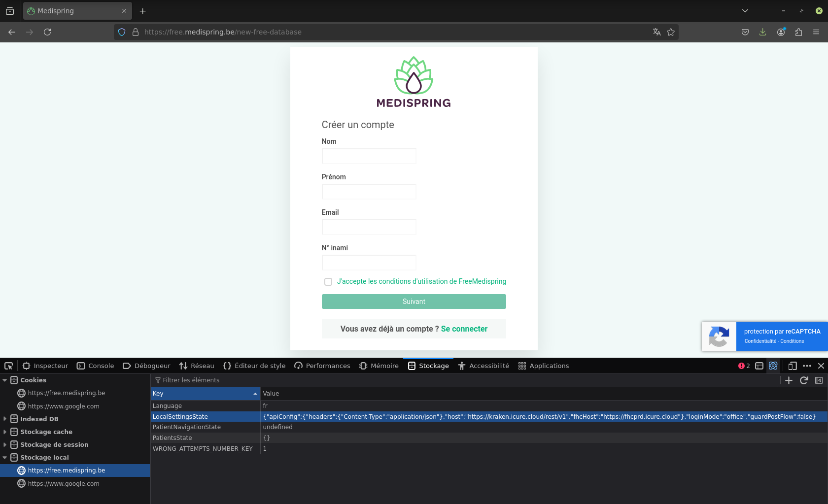Toggle the devtools split console icon

coord(759,366)
